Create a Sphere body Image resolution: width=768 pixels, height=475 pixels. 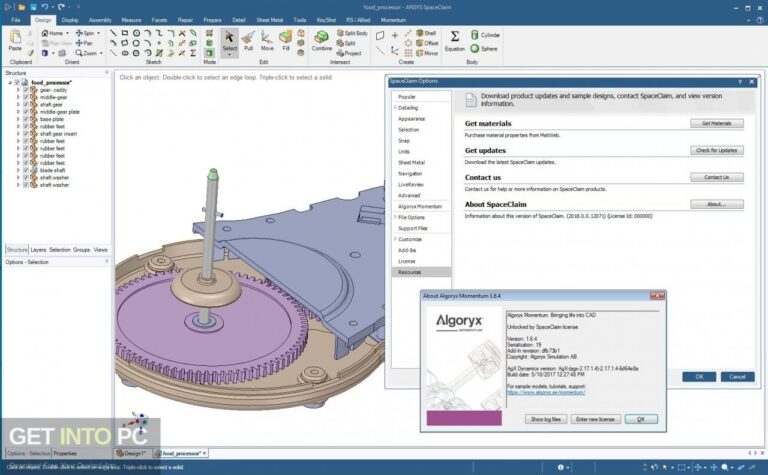pos(484,48)
